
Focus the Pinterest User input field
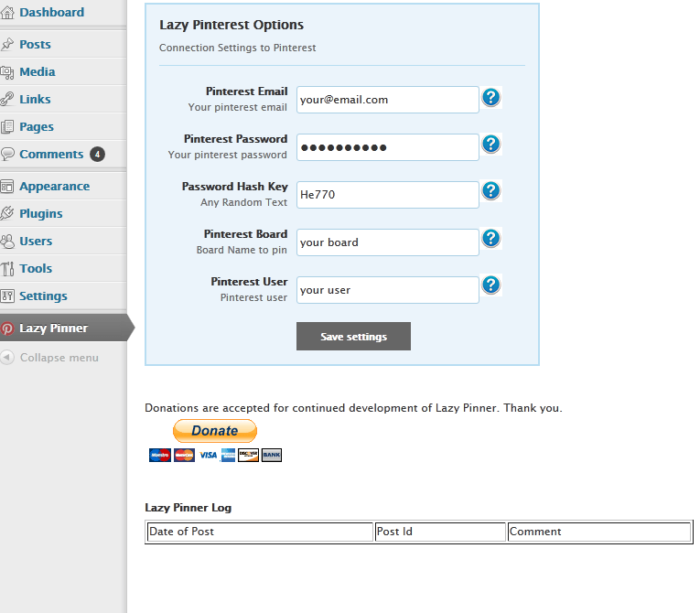point(387,290)
